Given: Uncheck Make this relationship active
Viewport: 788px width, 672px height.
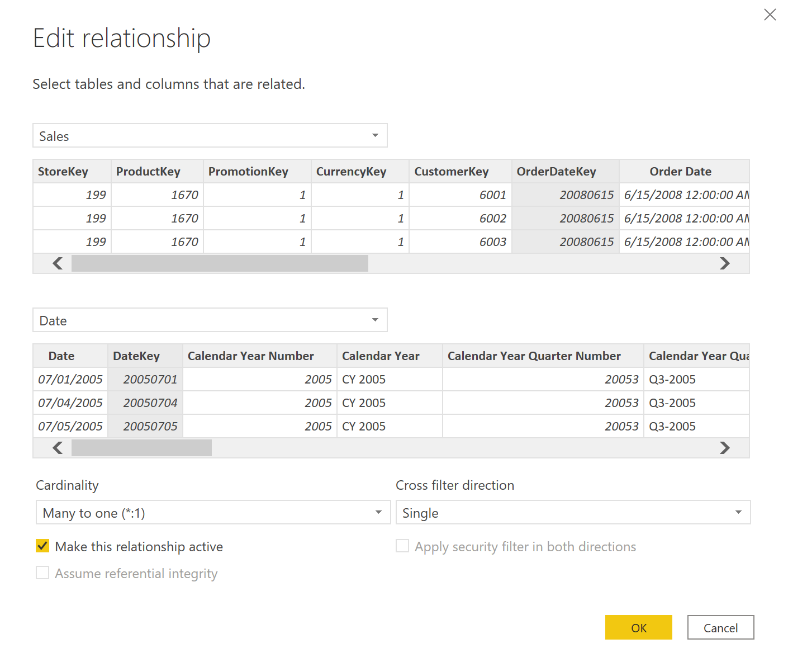Looking at the screenshot, I should (42, 546).
